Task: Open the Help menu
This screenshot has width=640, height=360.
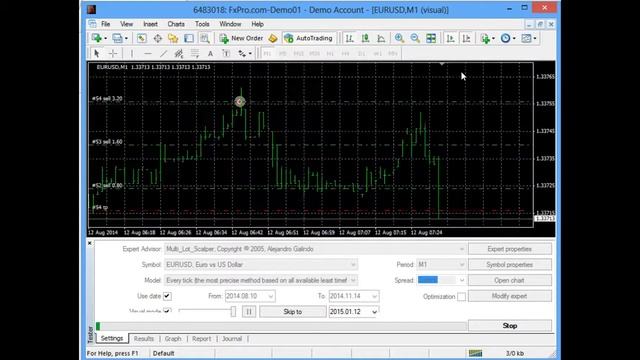Action: [x=258, y=24]
